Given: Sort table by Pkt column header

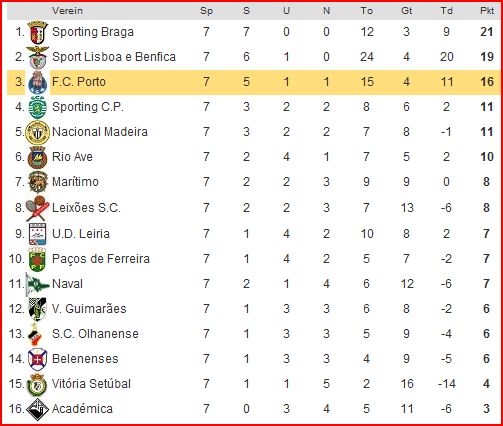Looking at the screenshot, I should coord(487,11).
